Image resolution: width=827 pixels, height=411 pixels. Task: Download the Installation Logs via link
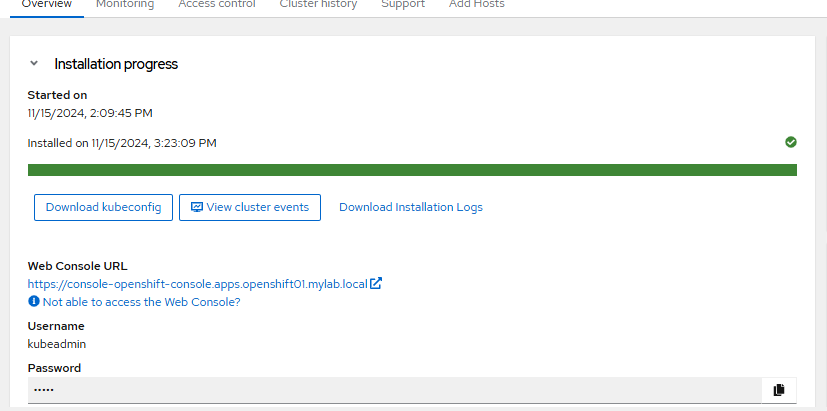pos(411,207)
